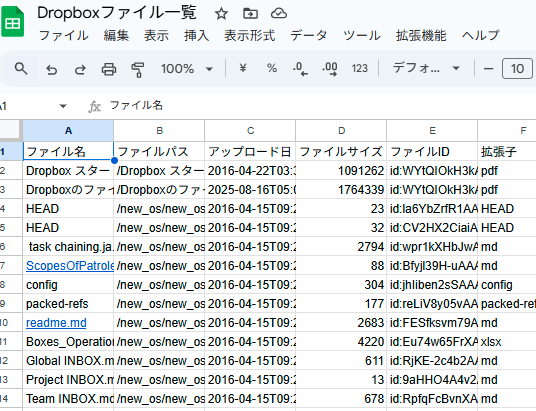Select the config file name cell in column A
This screenshot has width=536, height=411.
point(68,285)
